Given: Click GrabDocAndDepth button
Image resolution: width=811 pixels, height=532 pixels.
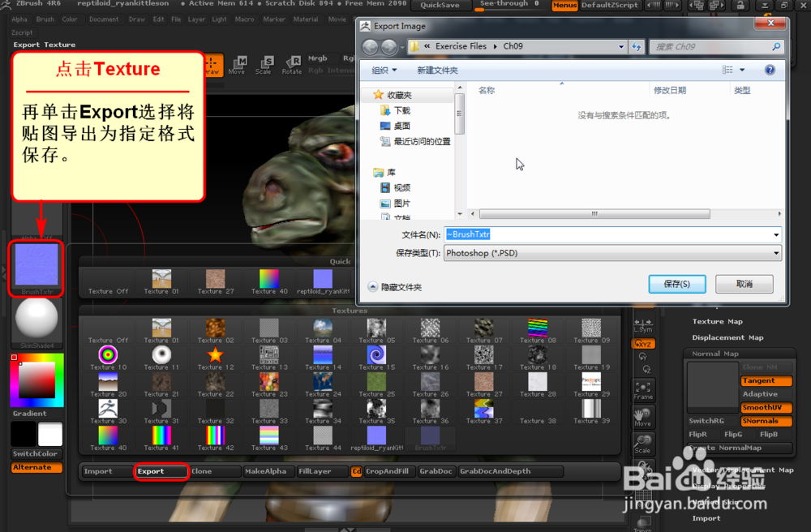Looking at the screenshot, I should [510, 471].
